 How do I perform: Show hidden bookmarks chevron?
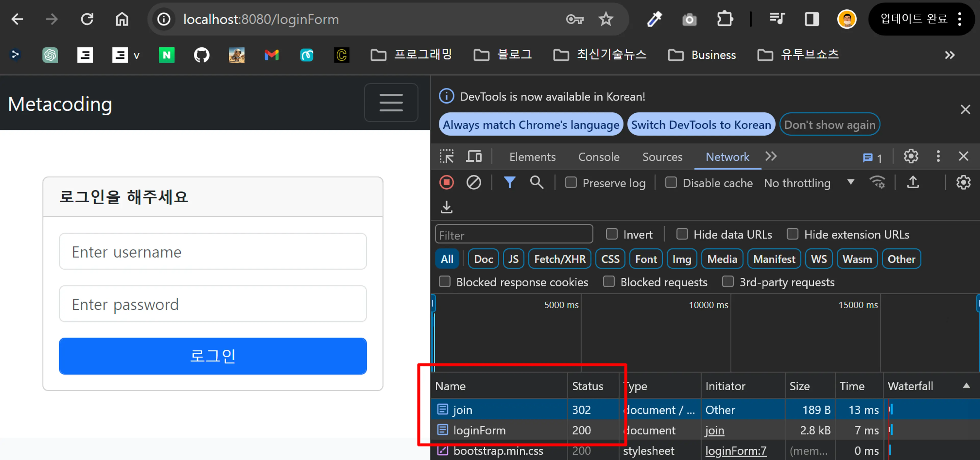point(950,55)
